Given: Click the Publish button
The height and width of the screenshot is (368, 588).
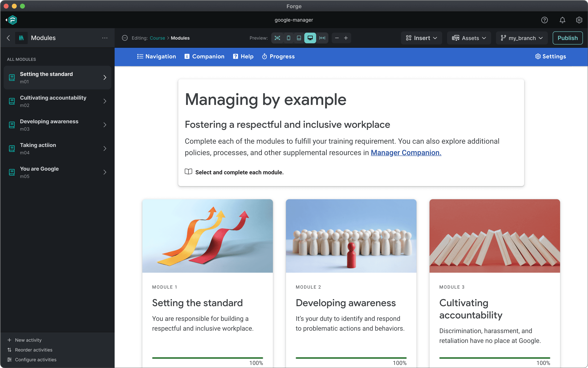Looking at the screenshot, I should [x=567, y=38].
